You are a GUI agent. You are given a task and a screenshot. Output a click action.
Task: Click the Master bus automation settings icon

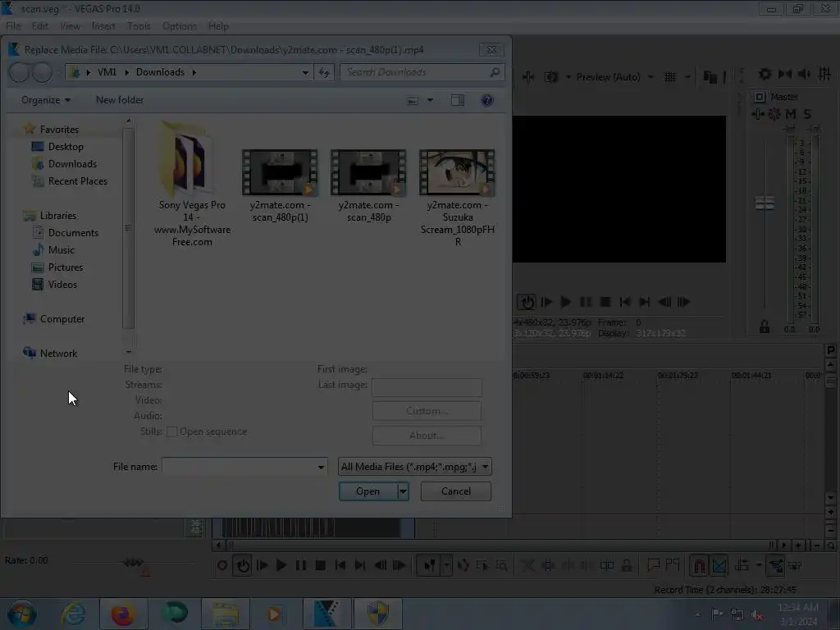(x=774, y=113)
